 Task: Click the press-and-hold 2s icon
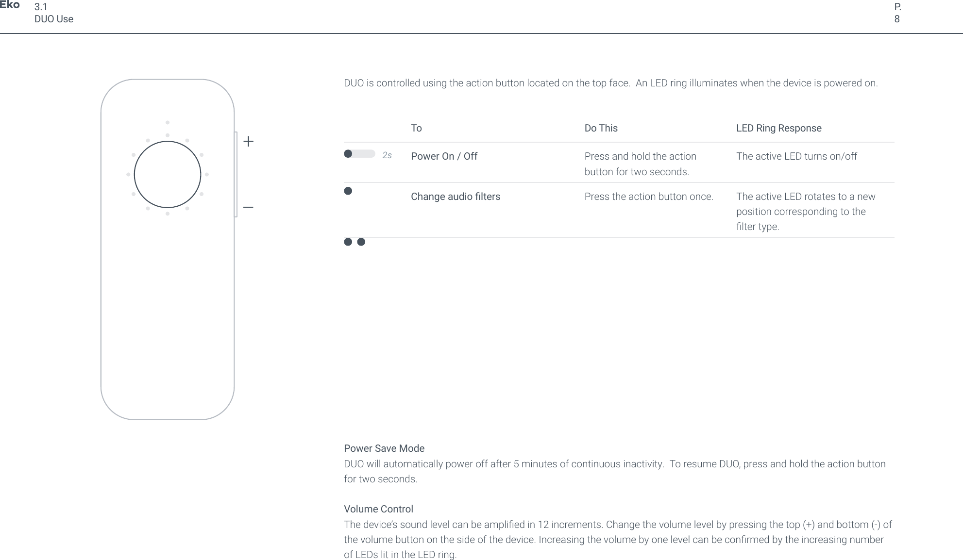coord(367,155)
